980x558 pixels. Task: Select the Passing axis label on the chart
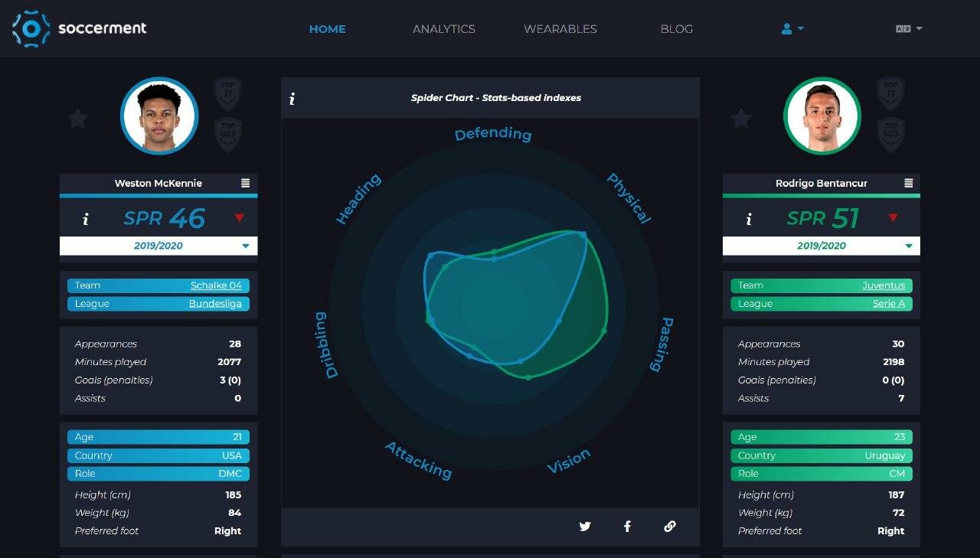[x=661, y=344]
